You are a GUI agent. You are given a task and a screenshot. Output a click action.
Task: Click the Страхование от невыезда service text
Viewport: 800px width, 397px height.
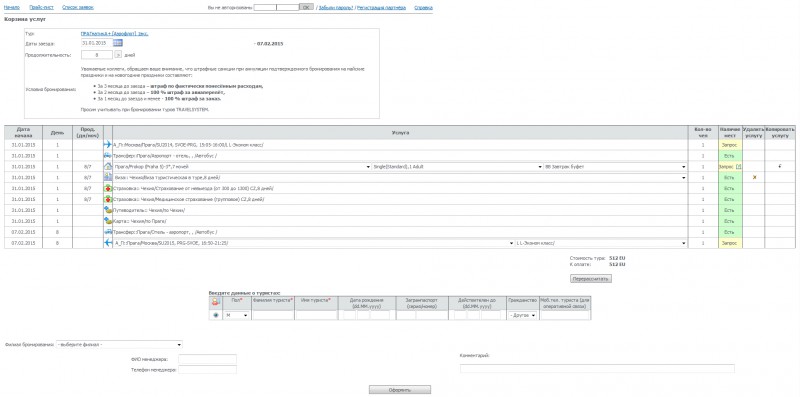(192, 188)
